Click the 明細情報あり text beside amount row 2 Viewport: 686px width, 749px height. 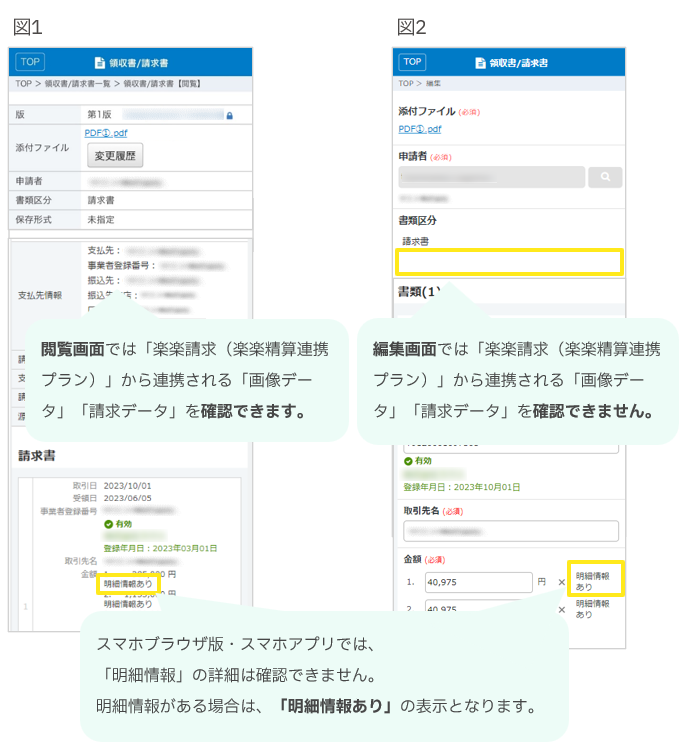592,609
